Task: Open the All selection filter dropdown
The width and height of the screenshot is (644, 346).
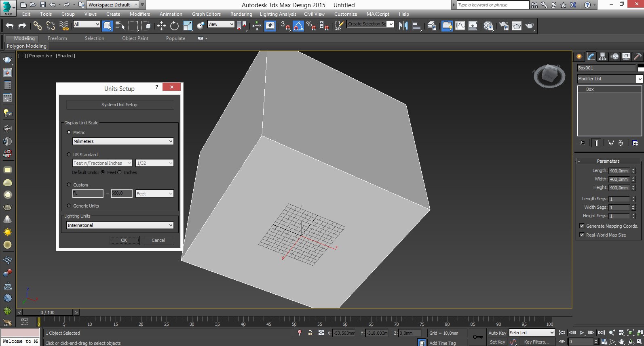Action: tap(87, 24)
